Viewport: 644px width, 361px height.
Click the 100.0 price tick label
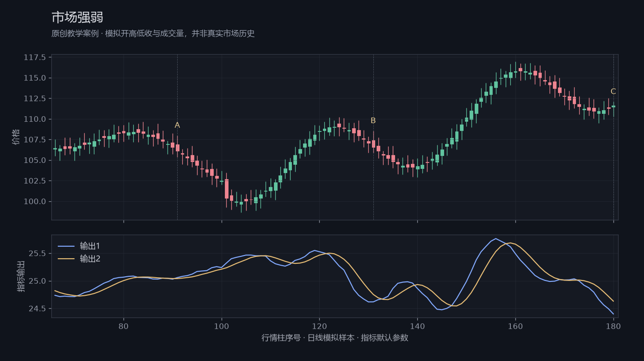point(35,201)
